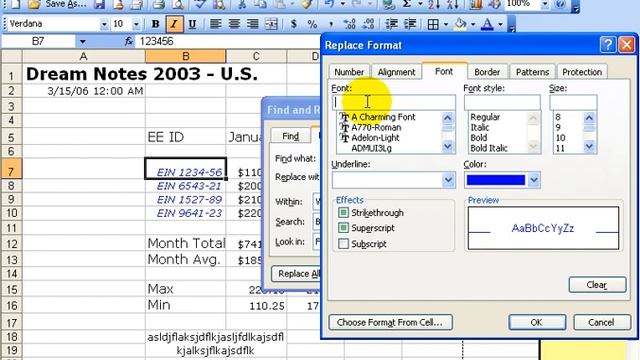Click the font list scroll down arrow
Screen dimensions: 640x360
pyautogui.click(x=448, y=146)
